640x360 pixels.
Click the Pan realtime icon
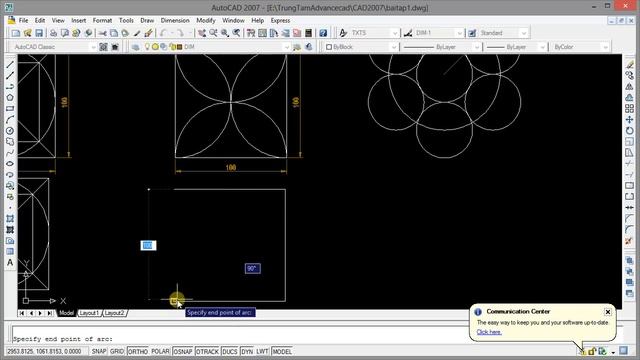point(202,33)
